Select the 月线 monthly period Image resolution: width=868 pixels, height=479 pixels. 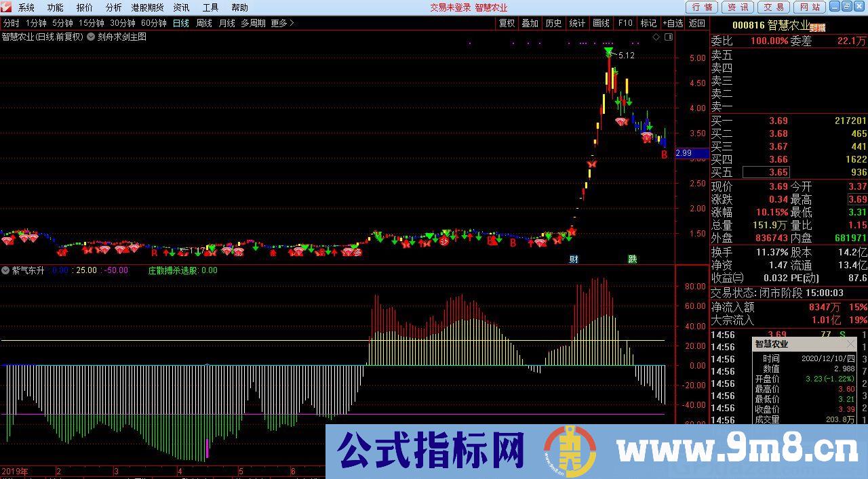(227, 23)
